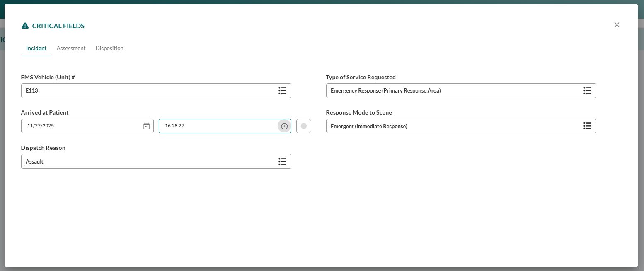Click the warning icon beside CRITICAL FIELDS

pyautogui.click(x=25, y=25)
